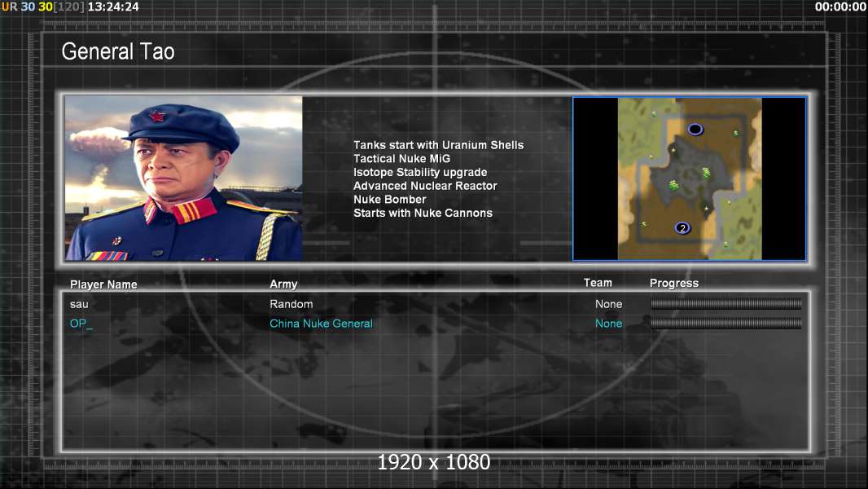Click the Progress column header
The height and width of the screenshot is (489, 868).
pos(673,283)
